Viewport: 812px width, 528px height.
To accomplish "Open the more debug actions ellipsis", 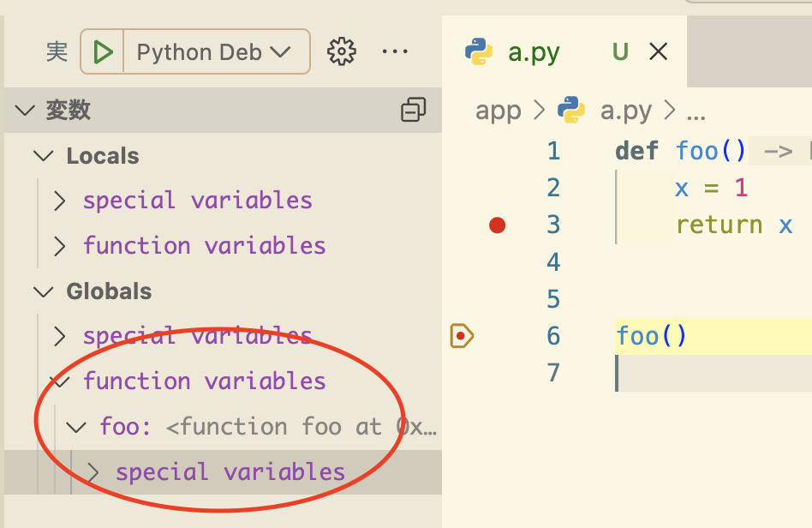I will click(x=394, y=51).
